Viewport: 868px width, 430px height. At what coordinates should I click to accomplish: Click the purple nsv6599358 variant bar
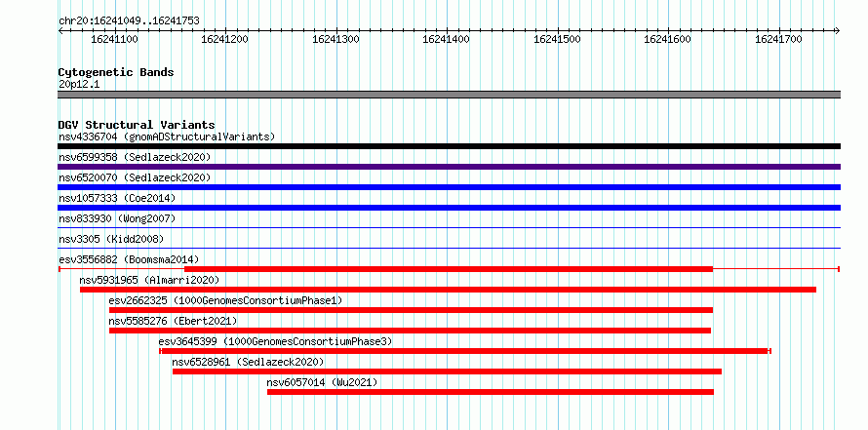coord(449,167)
